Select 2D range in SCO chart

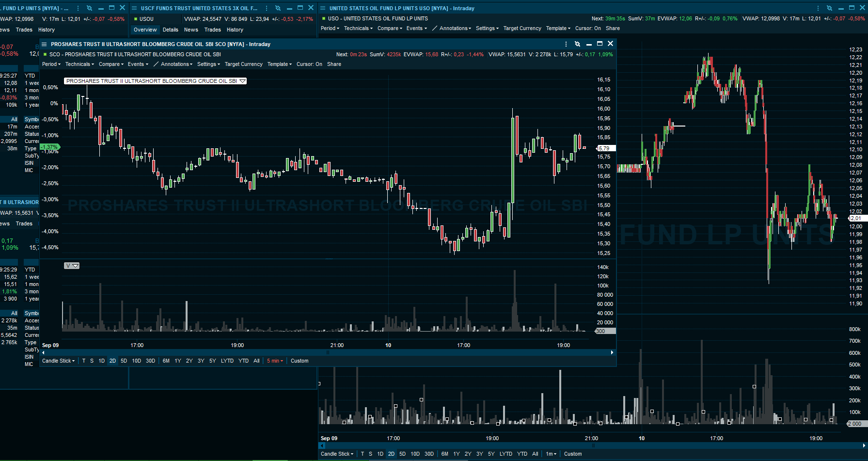tap(112, 361)
